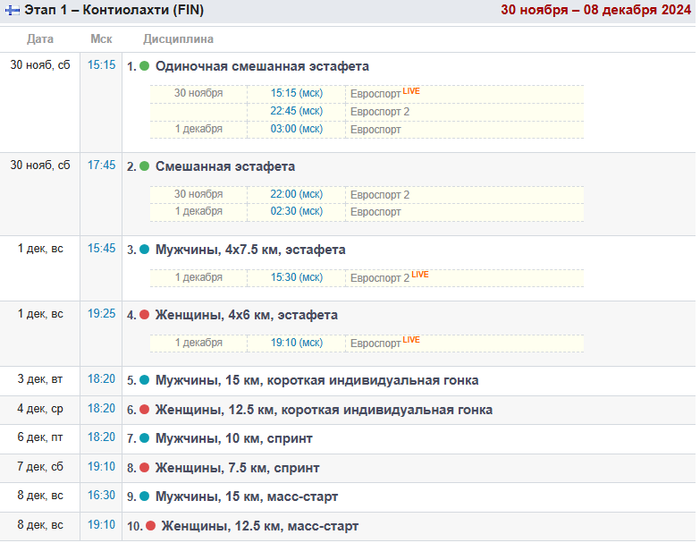Viewport: 700px width, 543px height.
Task: Click start time 15:15 in Мск column
Action: point(101,65)
